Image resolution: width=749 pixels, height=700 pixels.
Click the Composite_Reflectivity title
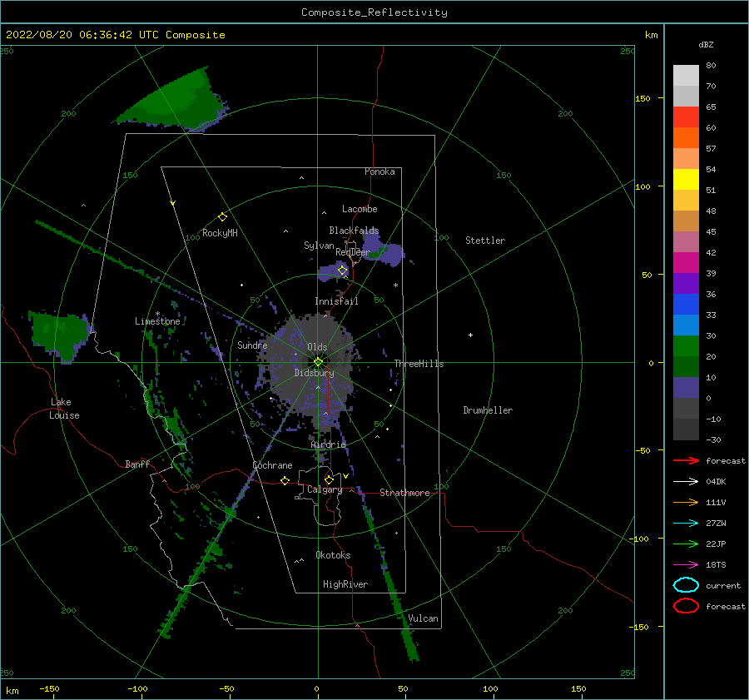[374, 12]
